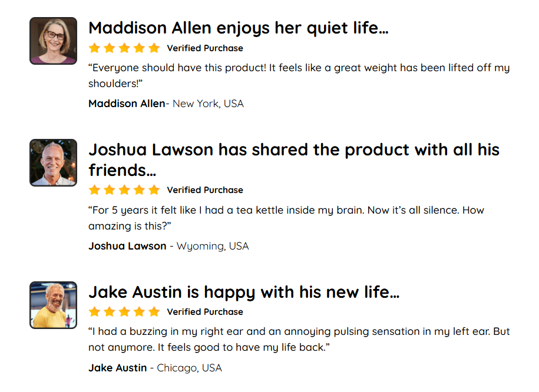539x392 pixels.
Task: Click the star rating under Jake Austin's headline
Action: coord(124,312)
